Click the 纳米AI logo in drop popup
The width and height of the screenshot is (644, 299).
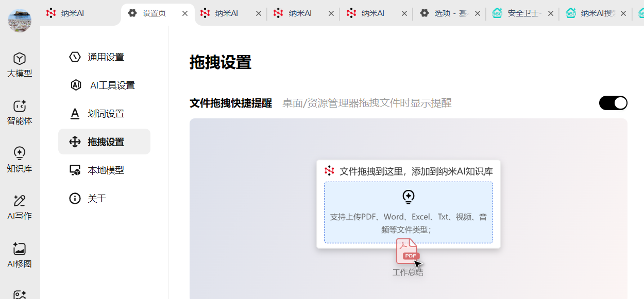click(x=330, y=171)
